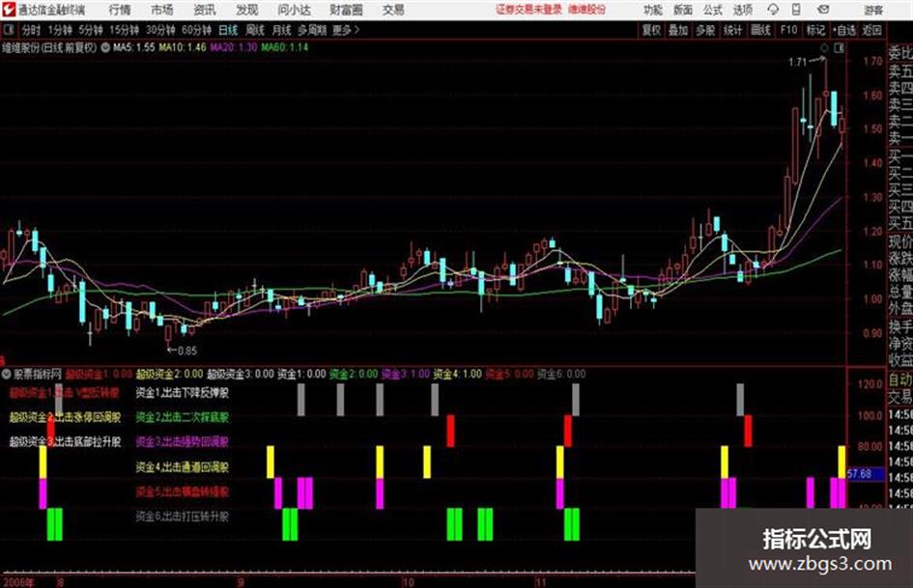Switch to the 1分钟 period tab
913x588 pixels.
point(60,30)
